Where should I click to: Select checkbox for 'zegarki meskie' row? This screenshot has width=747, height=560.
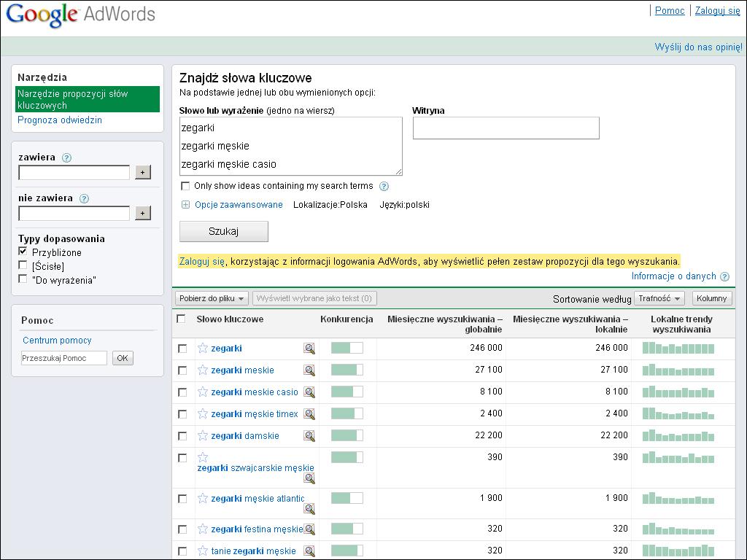tap(182, 370)
